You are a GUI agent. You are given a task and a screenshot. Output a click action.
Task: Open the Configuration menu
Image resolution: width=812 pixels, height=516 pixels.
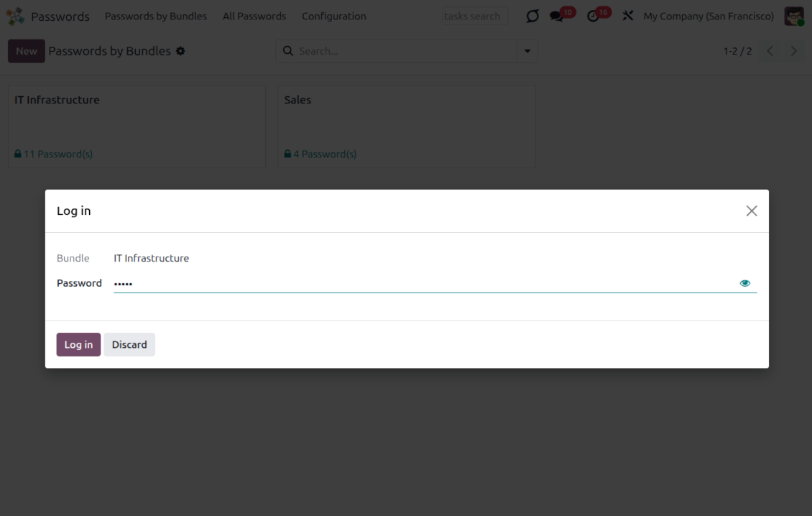tap(333, 16)
